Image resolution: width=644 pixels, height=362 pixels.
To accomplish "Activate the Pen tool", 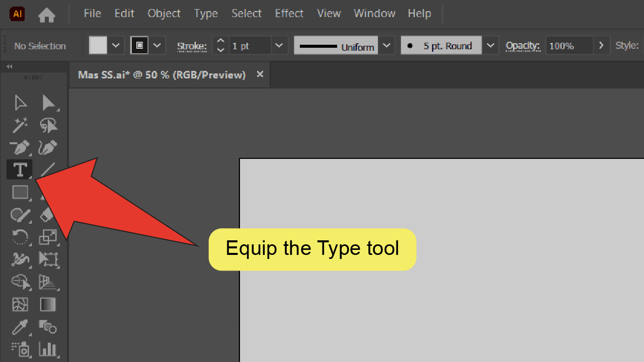I will [x=20, y=148].
